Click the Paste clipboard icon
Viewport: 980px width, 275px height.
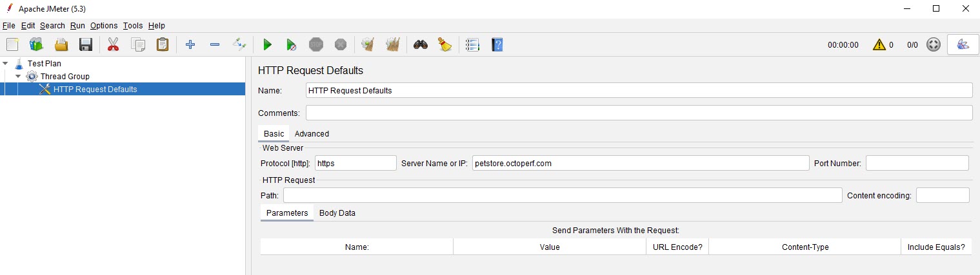tap(163, 44)
